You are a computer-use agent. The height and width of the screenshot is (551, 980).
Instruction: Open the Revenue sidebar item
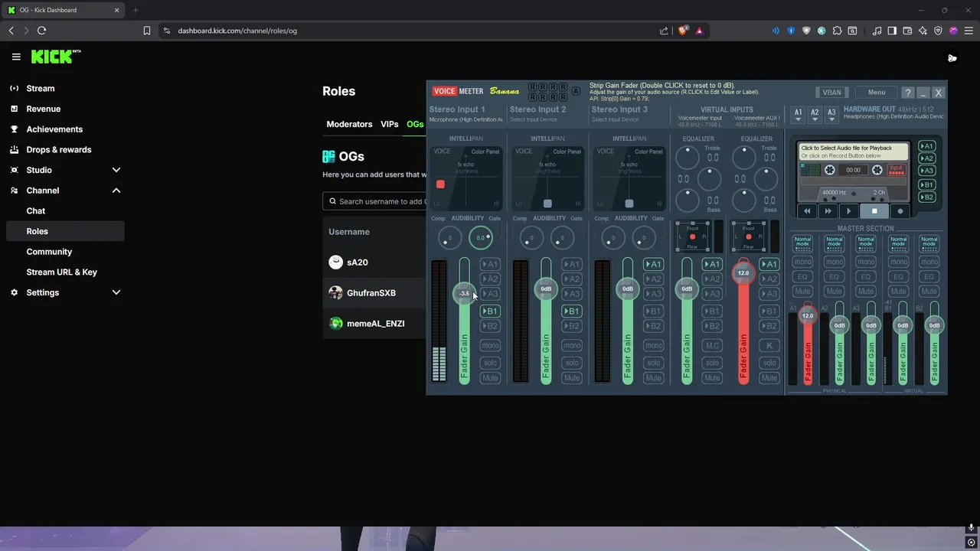pos(44,109)
